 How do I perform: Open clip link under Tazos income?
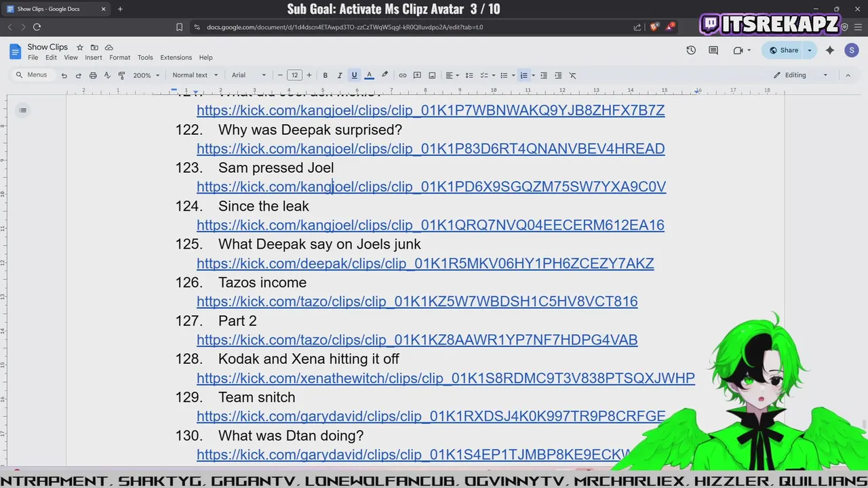pos(417,301)
